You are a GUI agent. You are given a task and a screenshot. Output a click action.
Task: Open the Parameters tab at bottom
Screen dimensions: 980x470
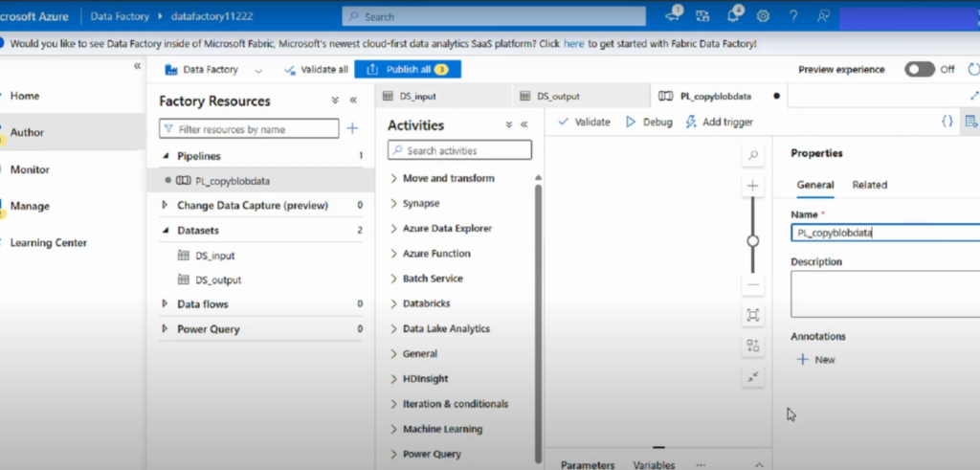pyautogui.click(x=588, y=465)
